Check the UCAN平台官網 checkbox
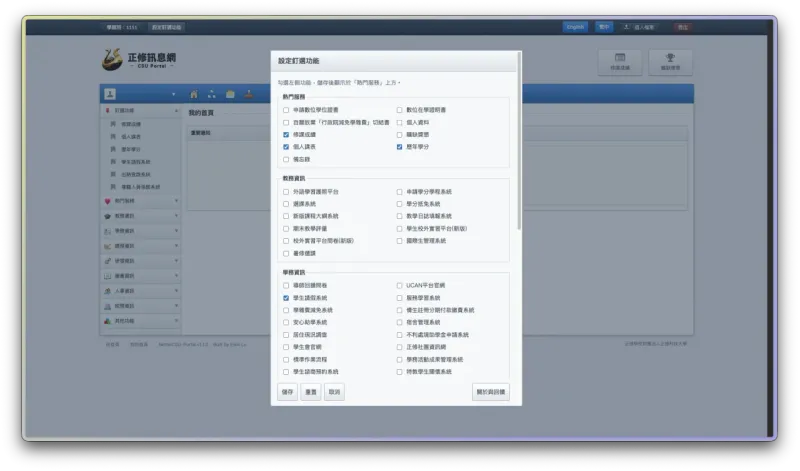Screen dimensions: 800x471 point(399,286)
